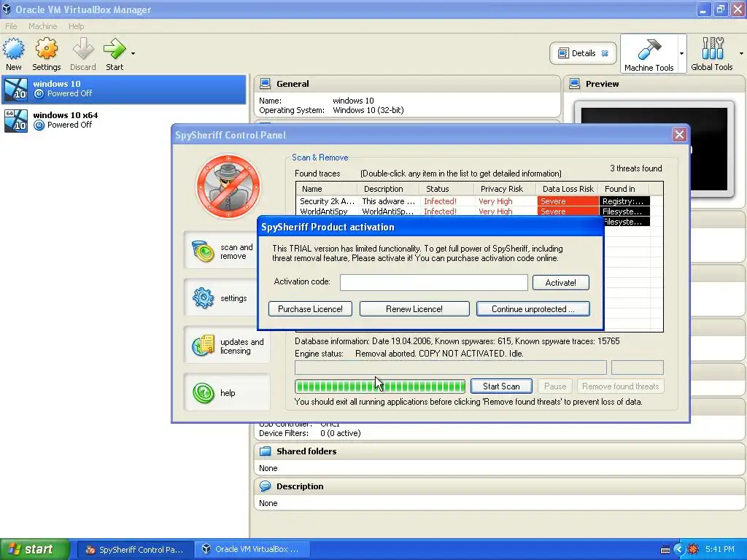The image size is (747, 560).
Task: Click the Renew Licence! button
Action: [x=414, y=309]
